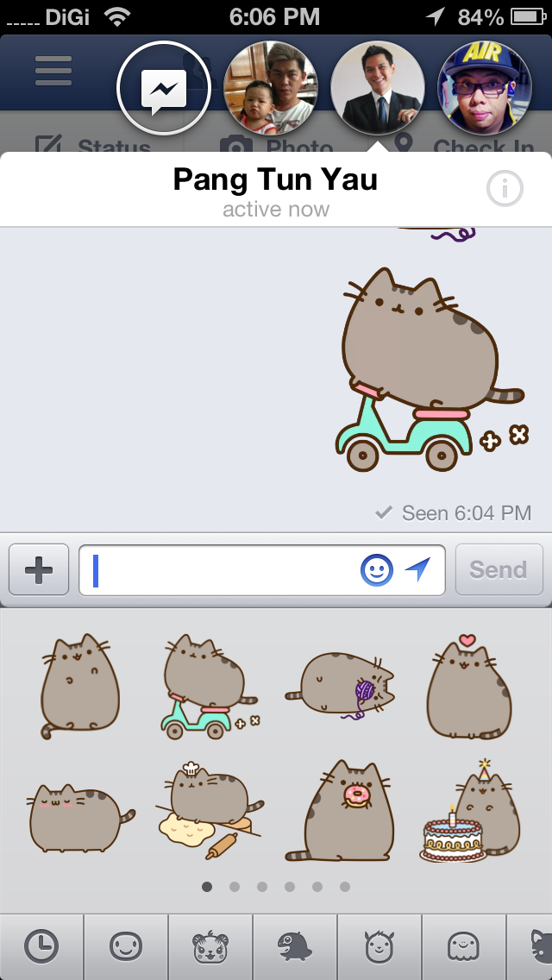Open the hamburger menu icon
552x980 pixels.
[53, 71]
